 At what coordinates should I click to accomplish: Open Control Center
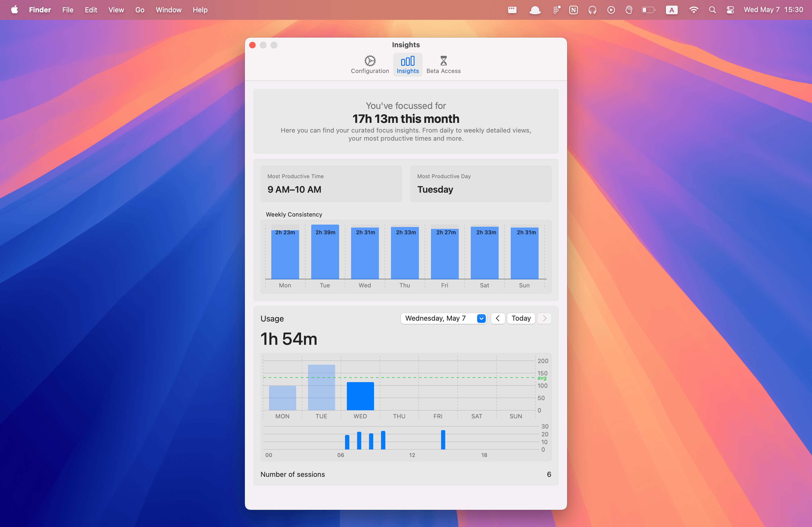tap(730, 10)
